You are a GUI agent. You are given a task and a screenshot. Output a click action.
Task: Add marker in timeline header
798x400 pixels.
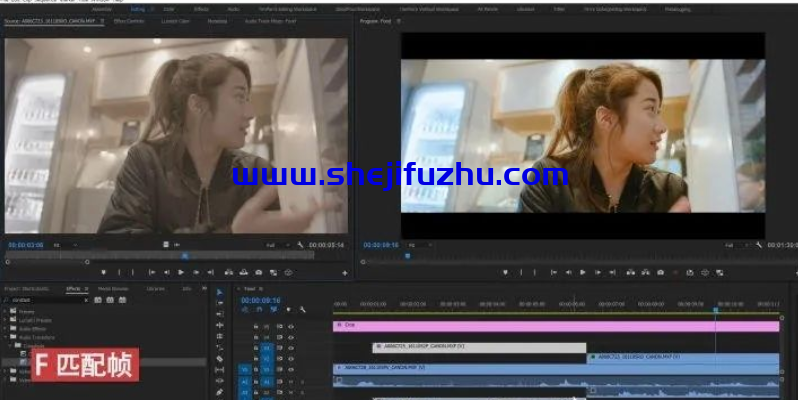(x=289, y=309)
